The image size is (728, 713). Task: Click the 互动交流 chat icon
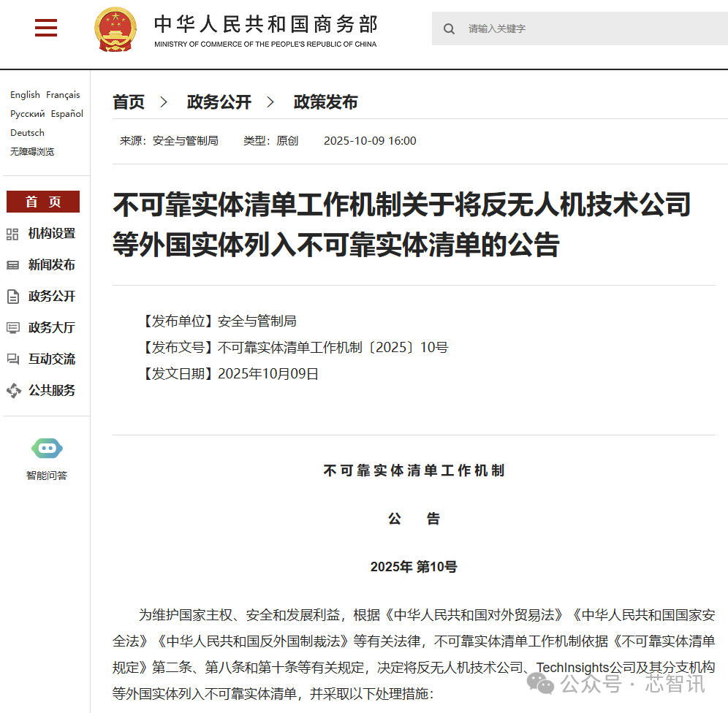coord(13,359)
